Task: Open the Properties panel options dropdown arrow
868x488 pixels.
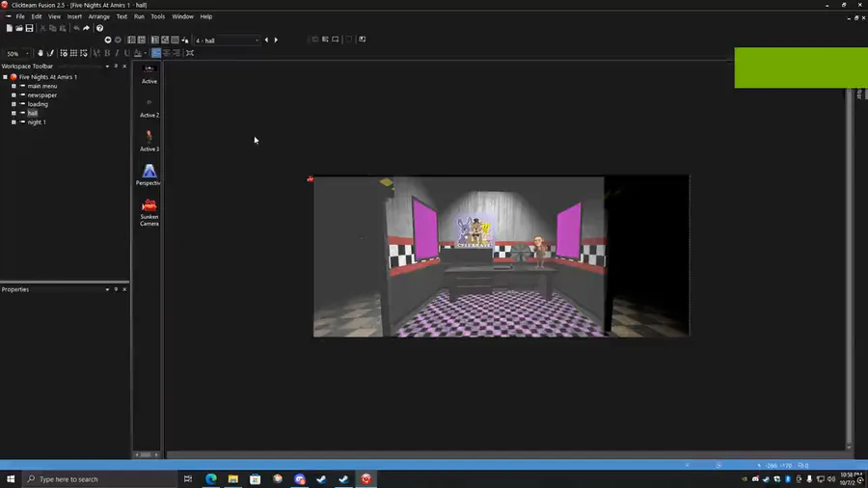Action: 107,289
